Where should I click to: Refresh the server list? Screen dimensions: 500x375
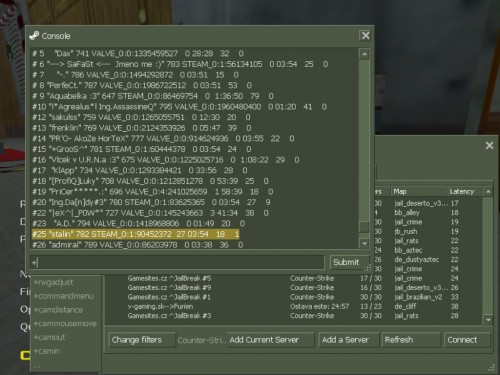tap(411, 340)
